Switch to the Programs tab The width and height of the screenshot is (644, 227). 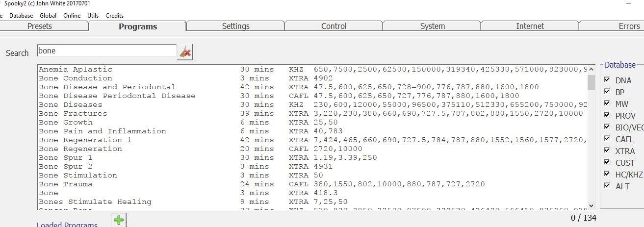[138, 26]
